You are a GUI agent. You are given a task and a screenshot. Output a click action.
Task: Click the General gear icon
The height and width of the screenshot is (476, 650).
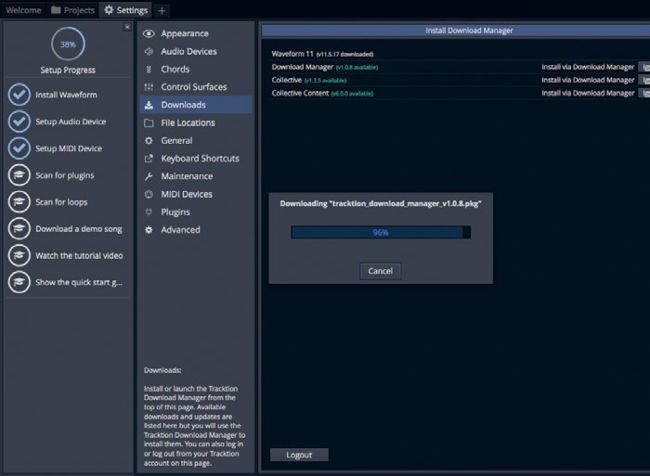pyautogui.click(x=149, y=141)
